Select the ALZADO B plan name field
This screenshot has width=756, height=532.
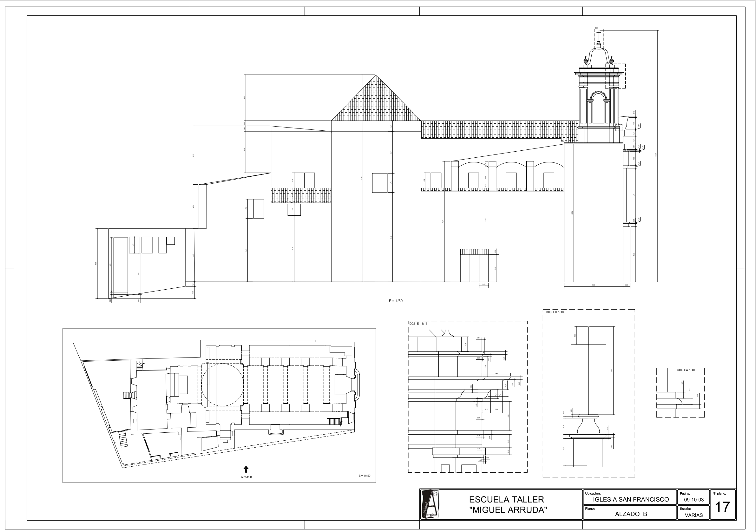[x=631, y=514]
